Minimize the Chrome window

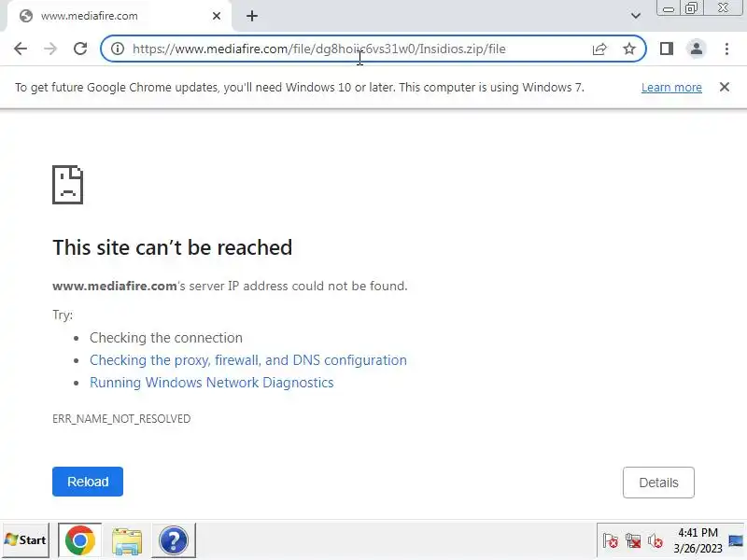669,8
